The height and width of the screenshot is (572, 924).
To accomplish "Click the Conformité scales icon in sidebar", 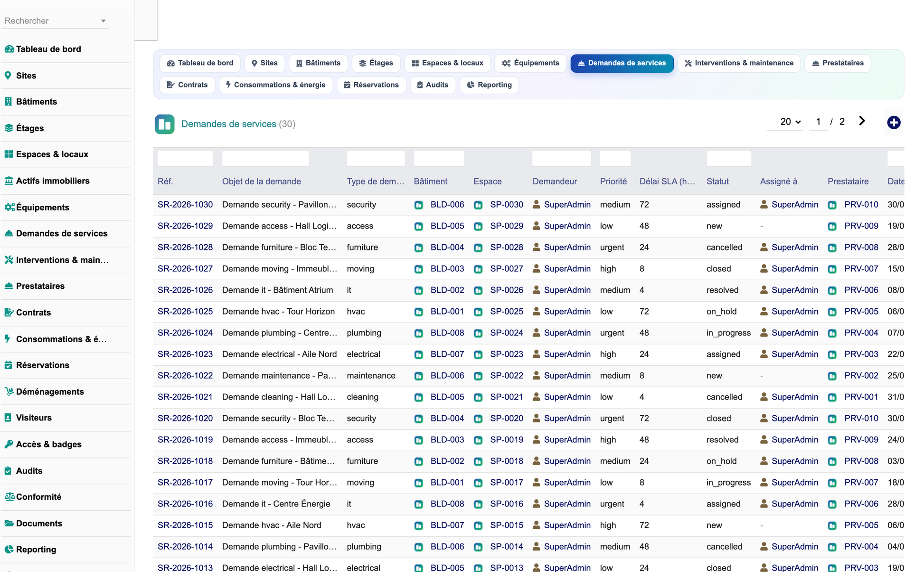I will point(9,496).
